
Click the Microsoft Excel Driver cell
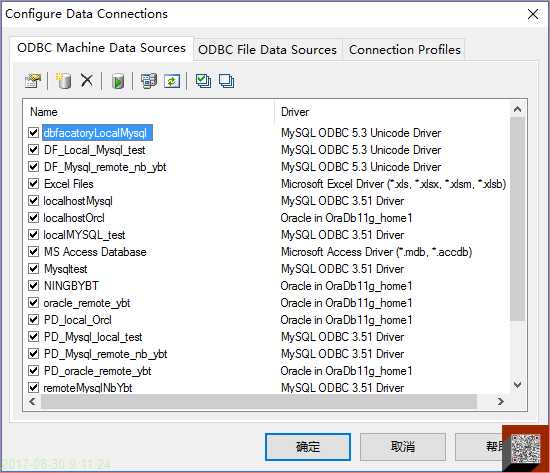pyautogui.click(x=394, y=184)
